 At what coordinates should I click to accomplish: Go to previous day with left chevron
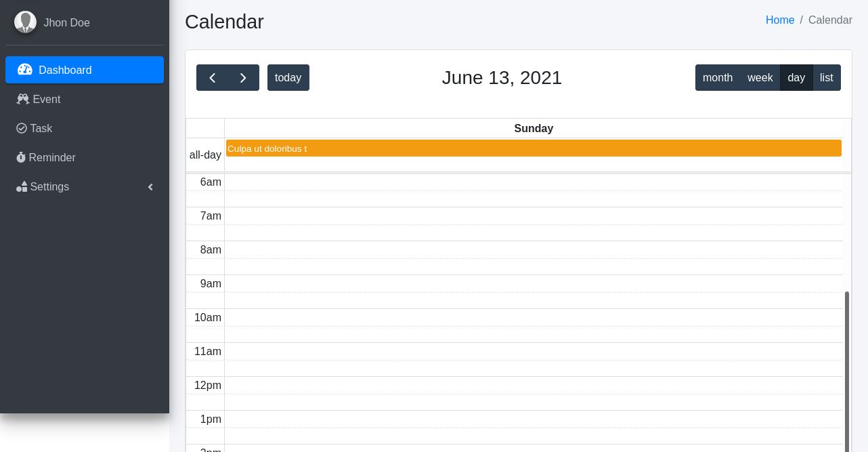tap(212, 78)
